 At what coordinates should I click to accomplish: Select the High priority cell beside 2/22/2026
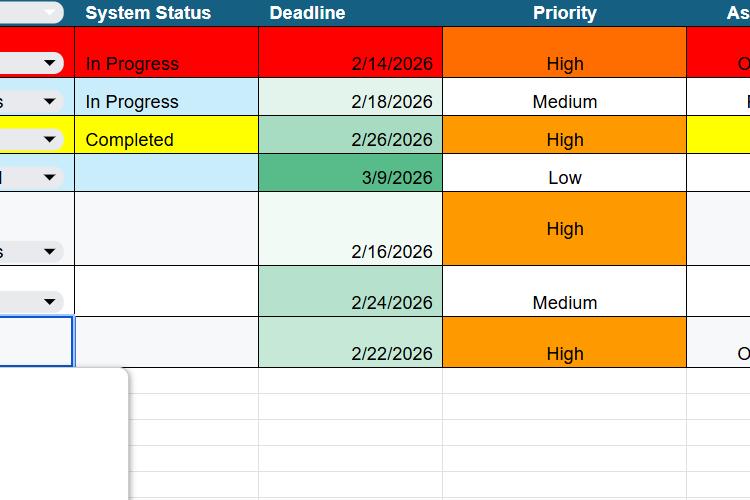click(564, 342)
